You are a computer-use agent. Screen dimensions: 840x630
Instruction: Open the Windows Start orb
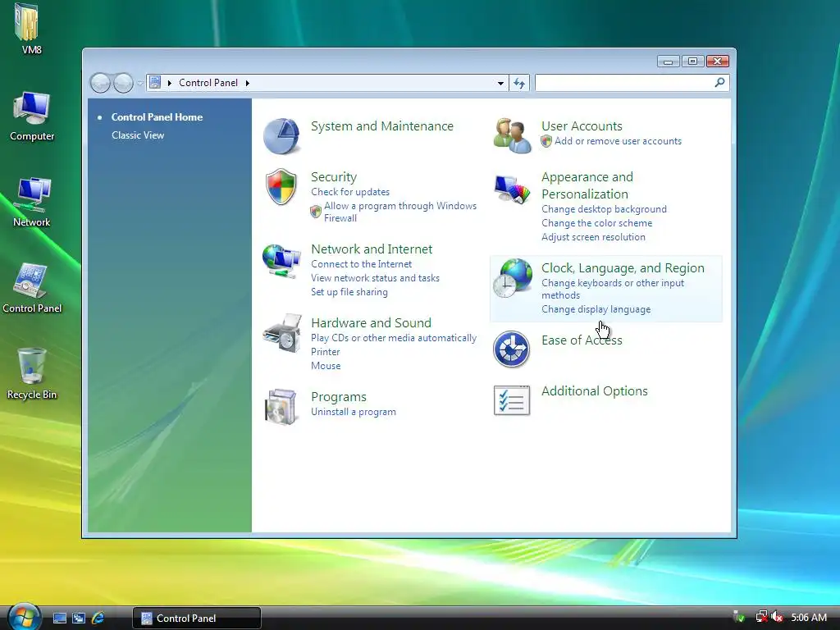coord(24,617)
